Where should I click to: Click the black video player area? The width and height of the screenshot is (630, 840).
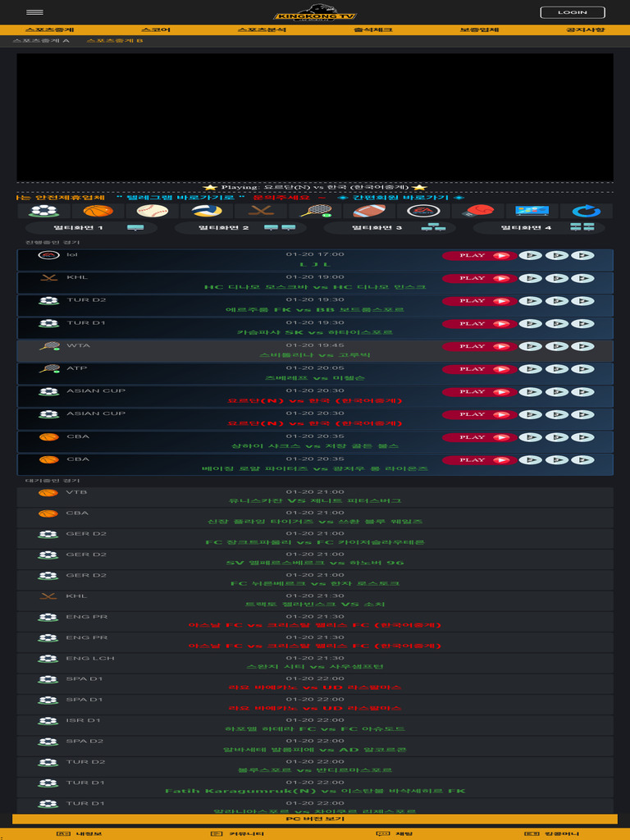(315, 117)
